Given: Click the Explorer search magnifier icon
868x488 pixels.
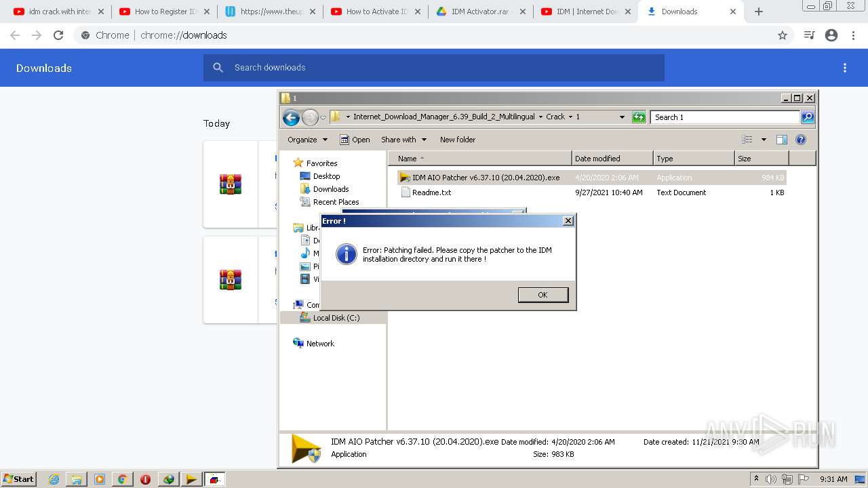Looking at the screenshot, I should (x=807, y=117).
